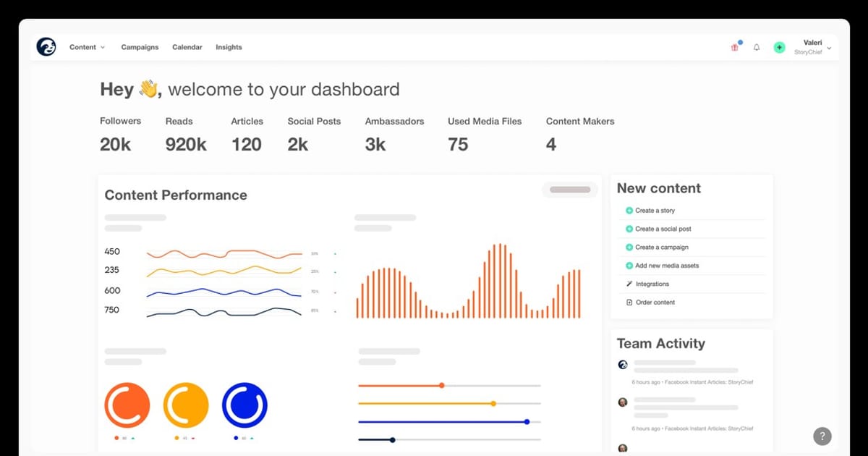Open the help question mark button
Viewport: 868px width, 456px height.
[822, 436]
